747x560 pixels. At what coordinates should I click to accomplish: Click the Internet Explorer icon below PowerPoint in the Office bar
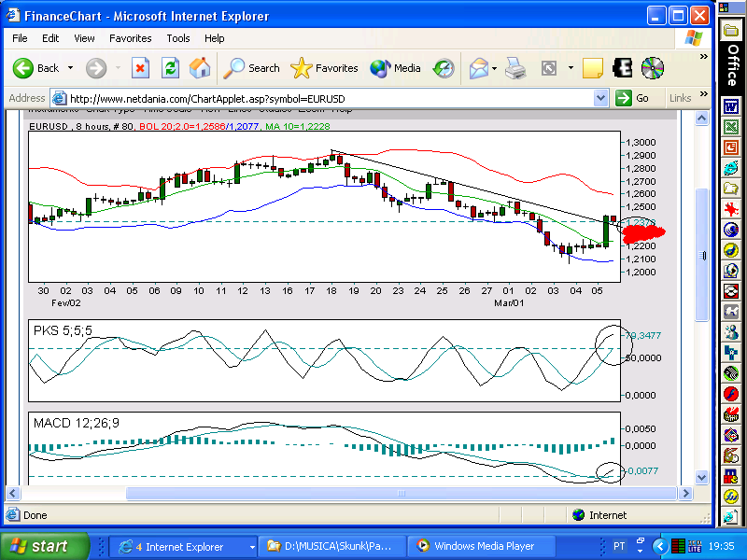[x=731, y=168]
